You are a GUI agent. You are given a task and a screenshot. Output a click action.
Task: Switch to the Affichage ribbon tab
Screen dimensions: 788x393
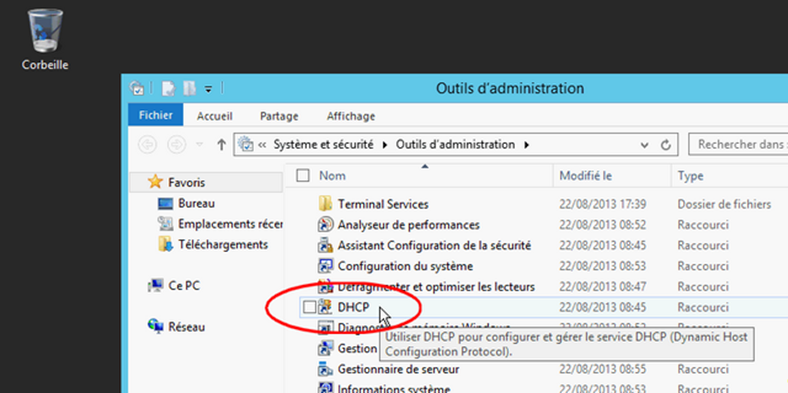point(351,116)
